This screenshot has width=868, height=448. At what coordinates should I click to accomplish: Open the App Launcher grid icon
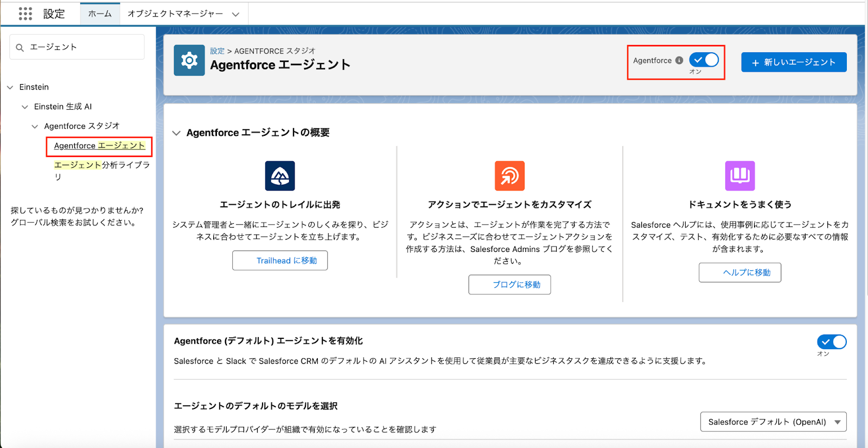click(25, 14)
